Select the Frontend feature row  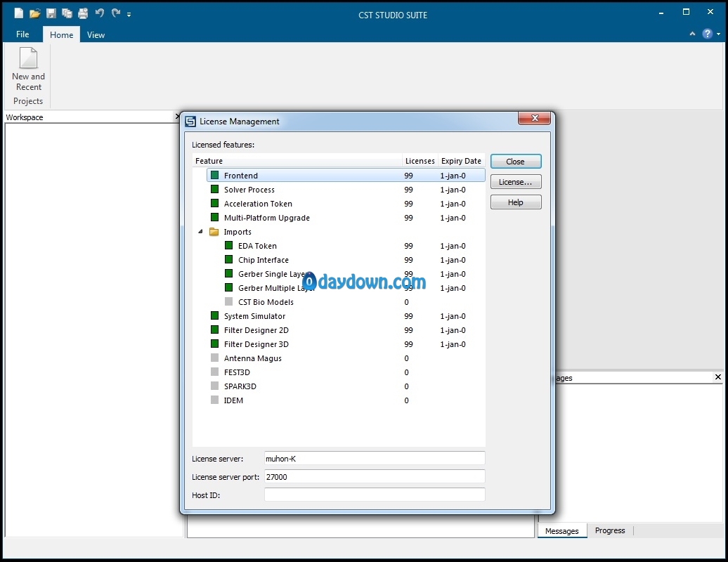(x=346, y=176)
